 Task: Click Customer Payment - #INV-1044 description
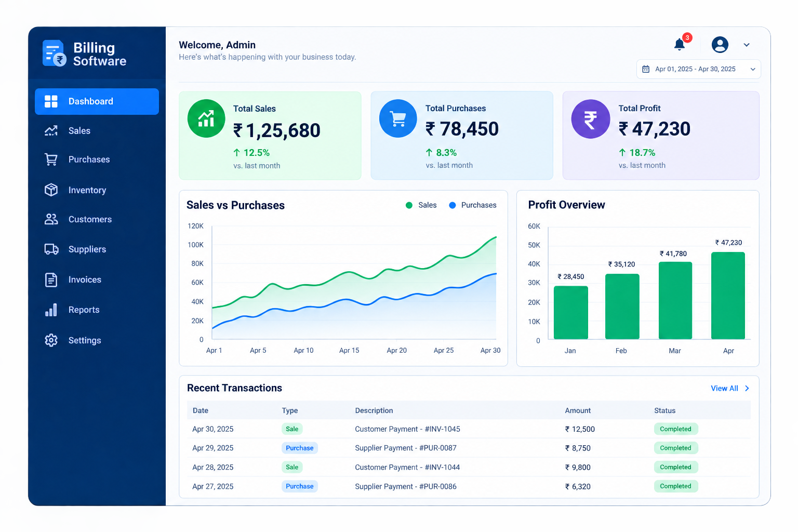point(407,467)
